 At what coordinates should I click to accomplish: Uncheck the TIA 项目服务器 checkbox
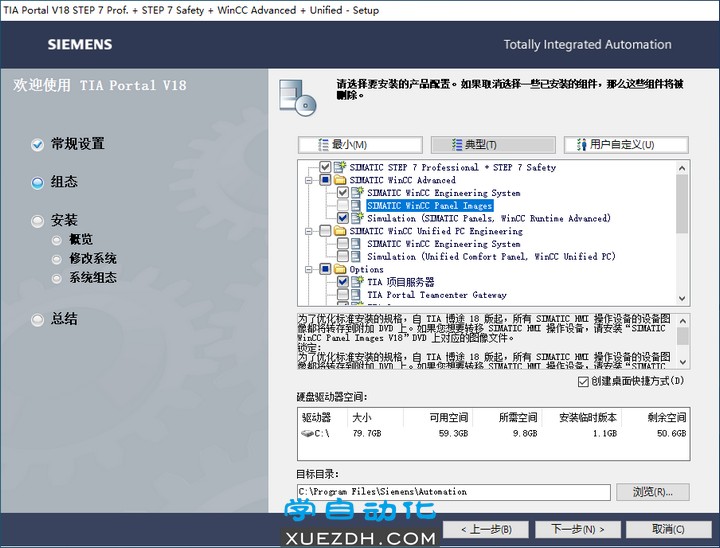coord(343,282)
